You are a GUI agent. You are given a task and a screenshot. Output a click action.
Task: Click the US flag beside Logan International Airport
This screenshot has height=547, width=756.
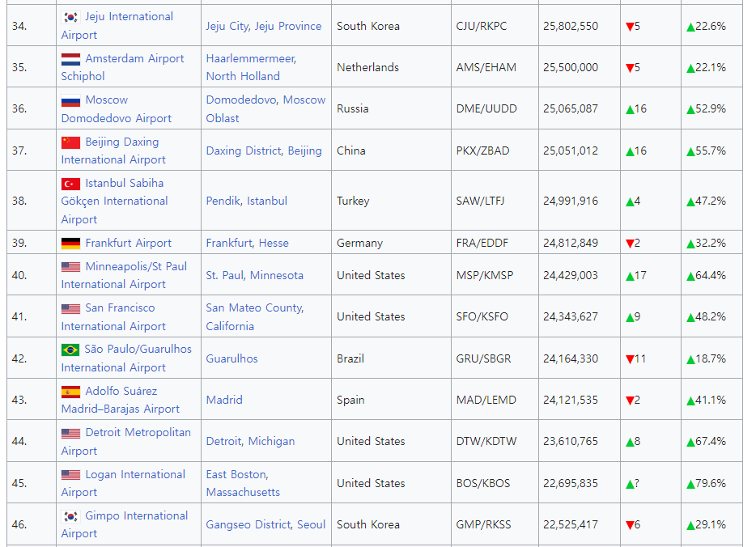[x=70, y=475]
